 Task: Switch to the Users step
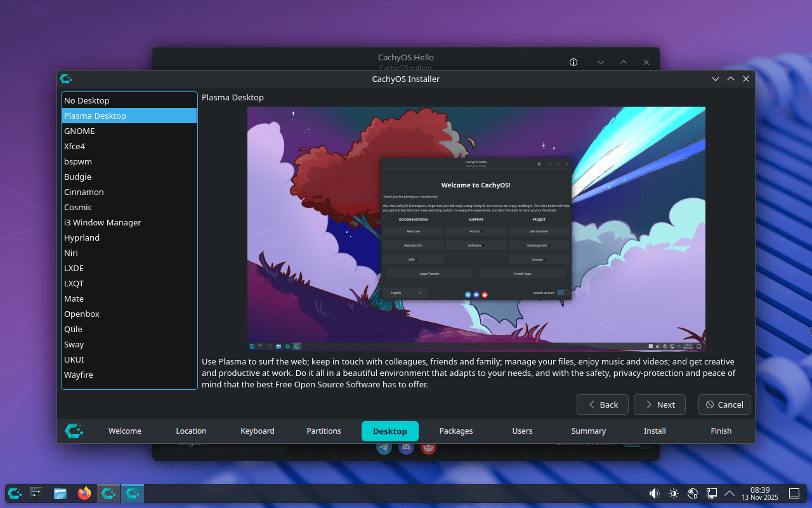pyautogui.click(x=522, y=431)
